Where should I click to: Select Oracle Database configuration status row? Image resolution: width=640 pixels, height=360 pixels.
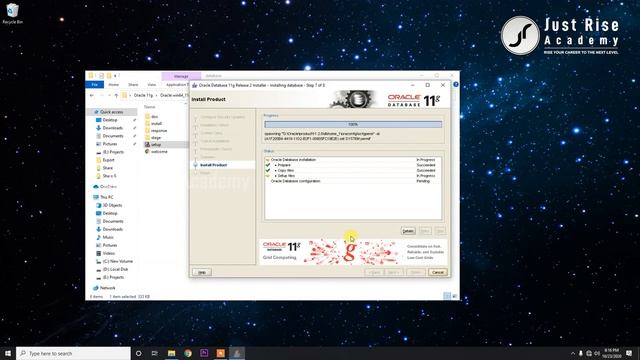coord(353,181)
